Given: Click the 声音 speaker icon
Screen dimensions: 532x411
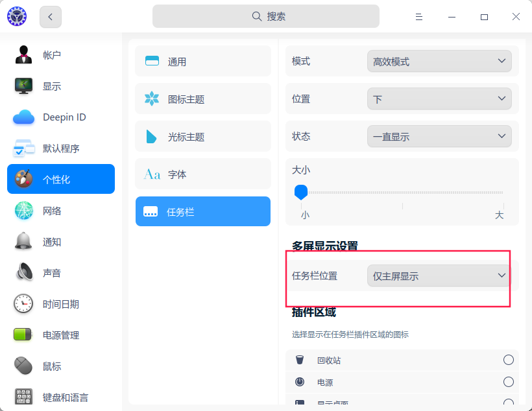Looking at the screenshot, I should [24, 272].
